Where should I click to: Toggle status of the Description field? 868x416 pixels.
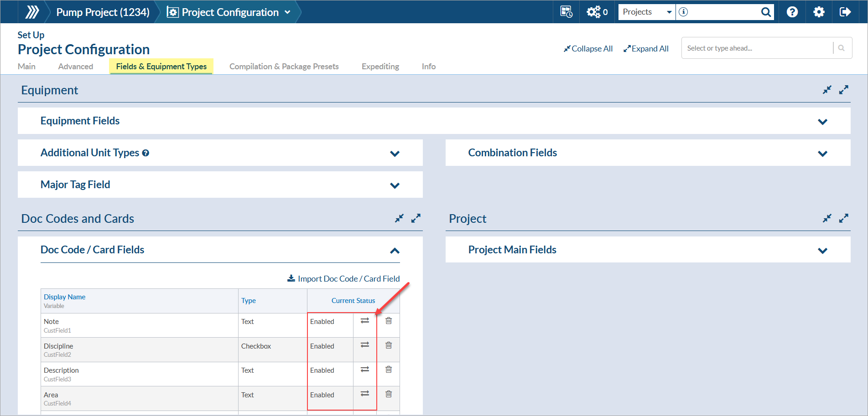click(365, 370)
